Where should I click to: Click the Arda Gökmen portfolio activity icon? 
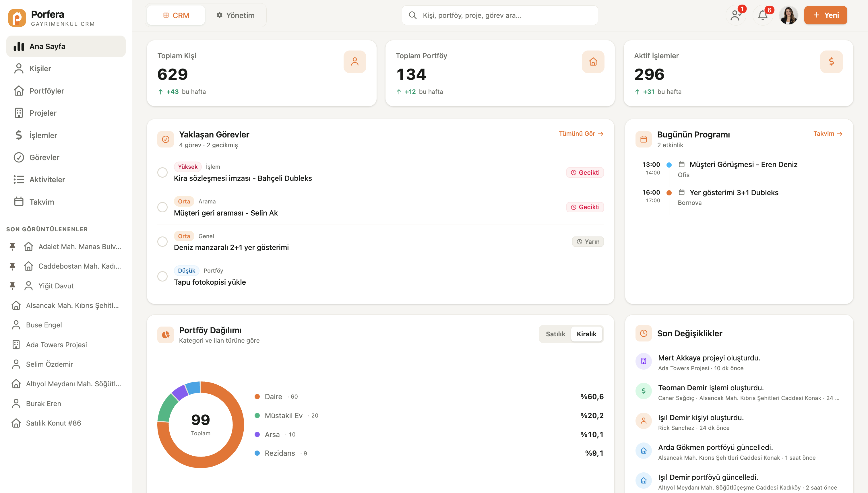(644, 451)
